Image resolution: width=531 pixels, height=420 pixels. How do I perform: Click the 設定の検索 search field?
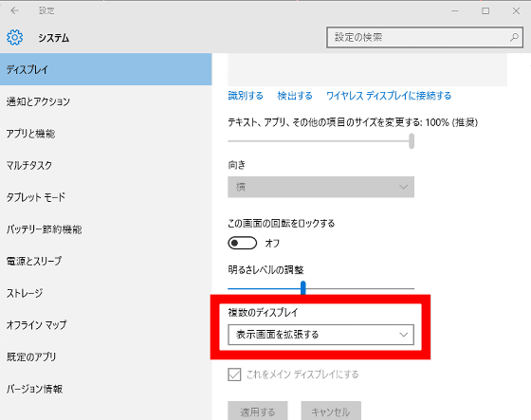pyautogui.click(x=425, y=37)
